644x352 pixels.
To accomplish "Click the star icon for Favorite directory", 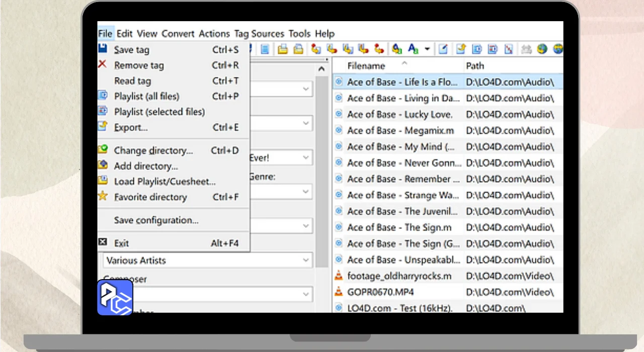I will (103, 197).
